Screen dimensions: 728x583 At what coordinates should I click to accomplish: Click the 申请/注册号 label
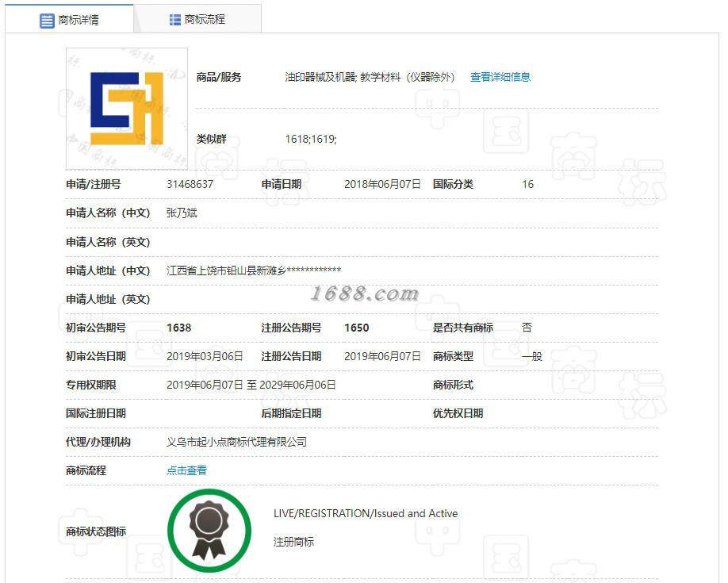(94, 185)
